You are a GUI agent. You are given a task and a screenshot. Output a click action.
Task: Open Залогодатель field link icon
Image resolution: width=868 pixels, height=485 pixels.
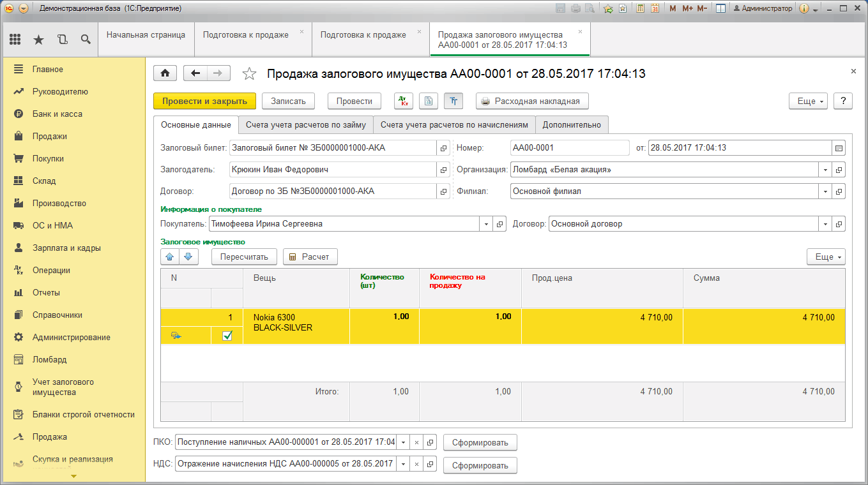(x=443, y=170)
